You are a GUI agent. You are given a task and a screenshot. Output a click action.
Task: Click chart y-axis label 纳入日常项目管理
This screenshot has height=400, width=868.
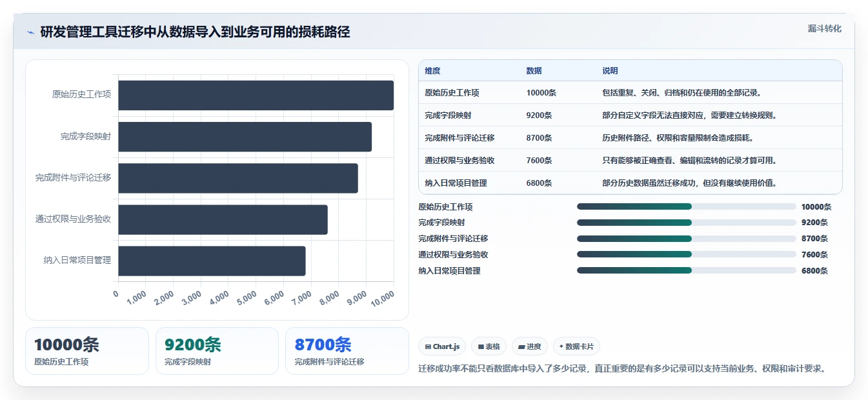(77, 260)
